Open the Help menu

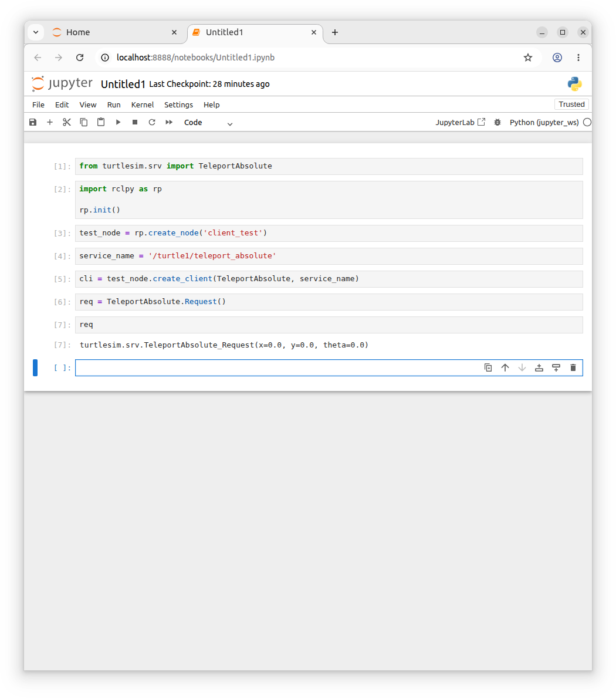coord(212,104)
